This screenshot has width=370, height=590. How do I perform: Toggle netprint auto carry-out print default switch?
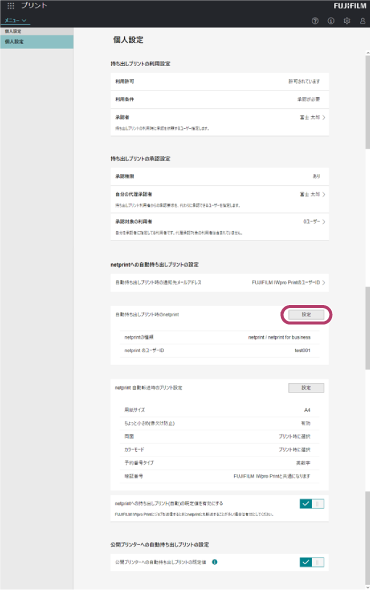312,503
